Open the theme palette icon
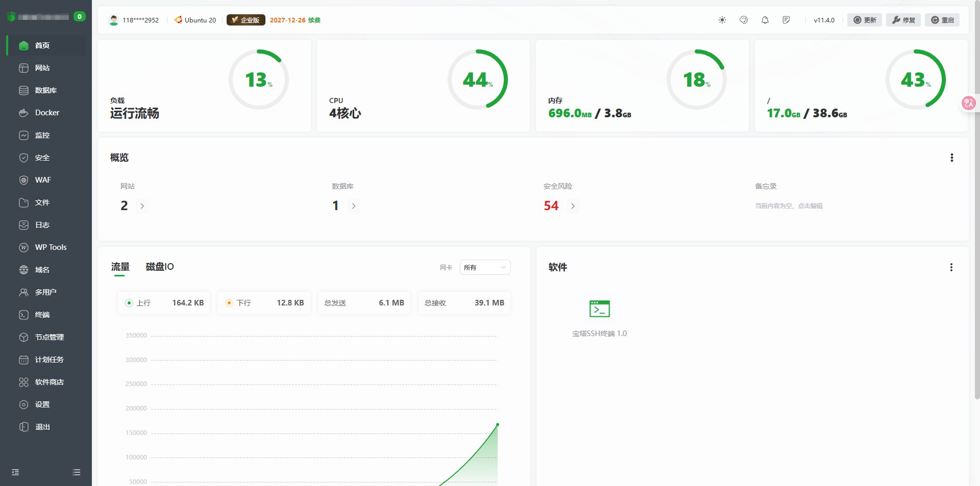The width and height of the screenshot is (980, 486). coord(743,20)
